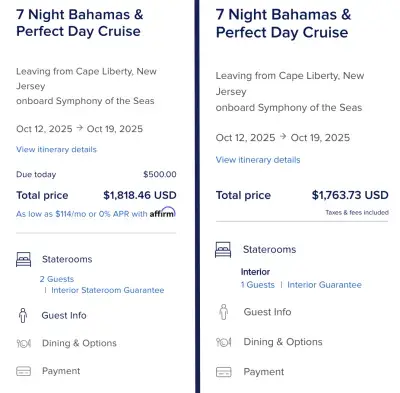400x393 pixels.
Task: Open View itinerary details in right panel
Action: coord(258,160)
